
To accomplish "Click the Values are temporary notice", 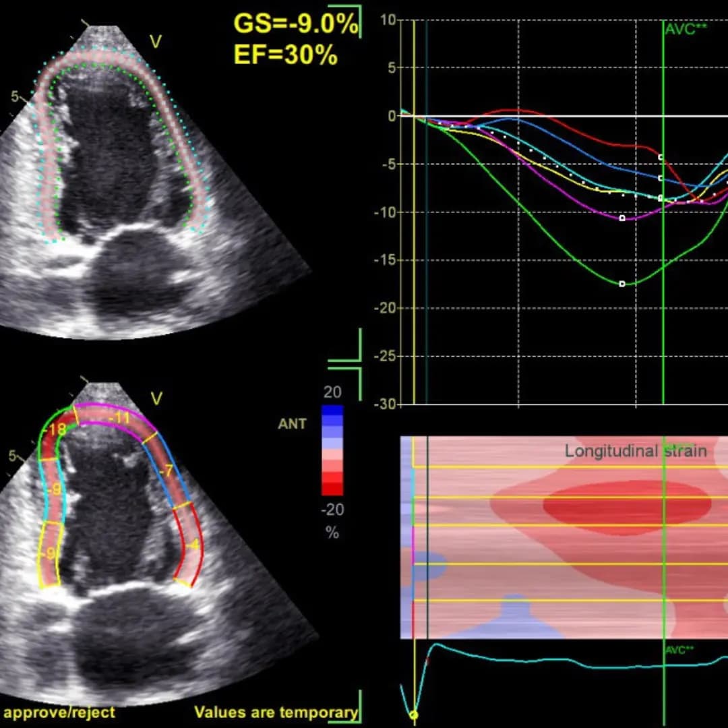I will click(x=276, y=712).
